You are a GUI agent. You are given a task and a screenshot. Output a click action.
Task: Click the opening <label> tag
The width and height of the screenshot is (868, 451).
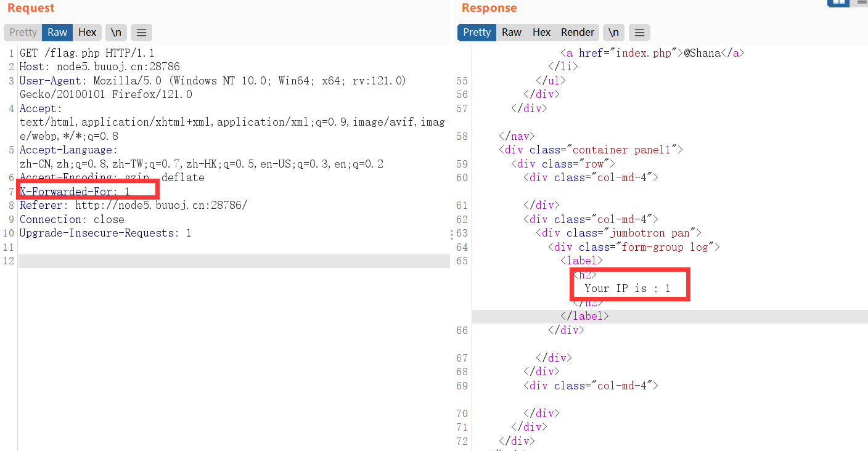click(x=581, y=261)
